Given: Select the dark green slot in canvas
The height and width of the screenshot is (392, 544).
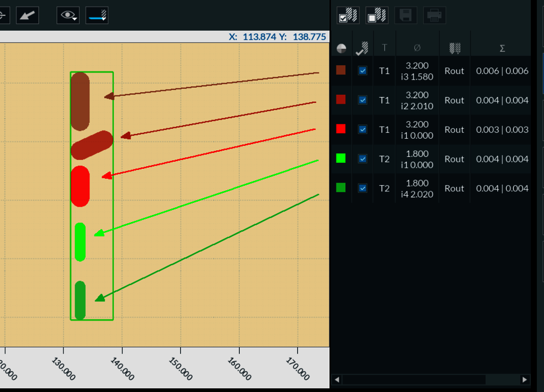Looking at the screenshot, I should (80, 300).
